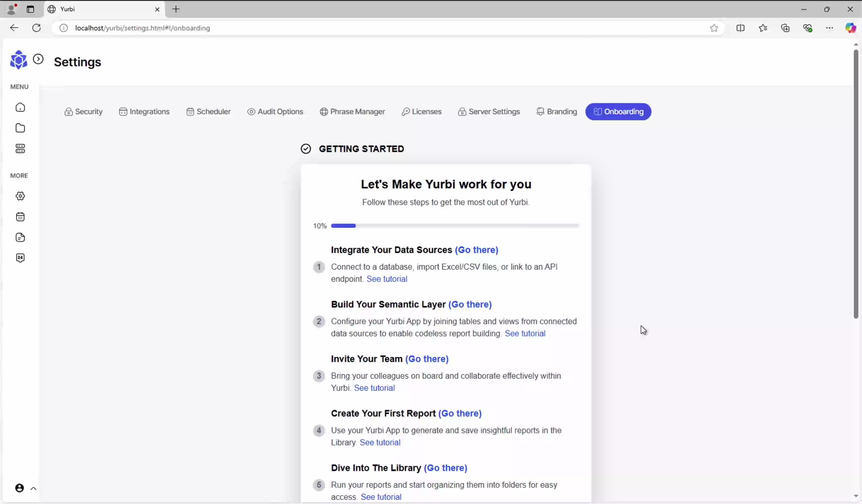Screen dimensions: 862x504
Task: Click Go there for Create Your First Report
Action: point(460,413)
